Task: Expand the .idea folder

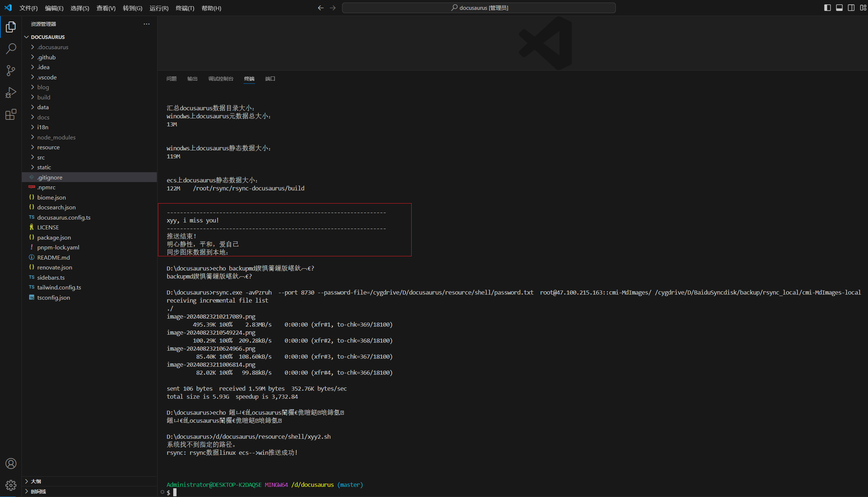Action: coord(89,67)
